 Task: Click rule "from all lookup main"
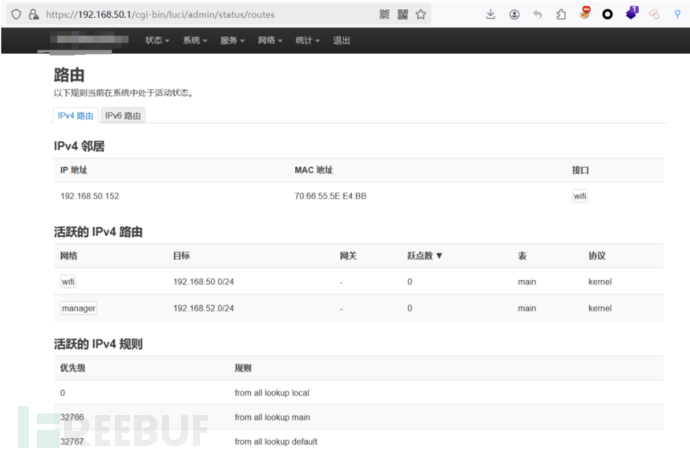[x=272, y=417]
